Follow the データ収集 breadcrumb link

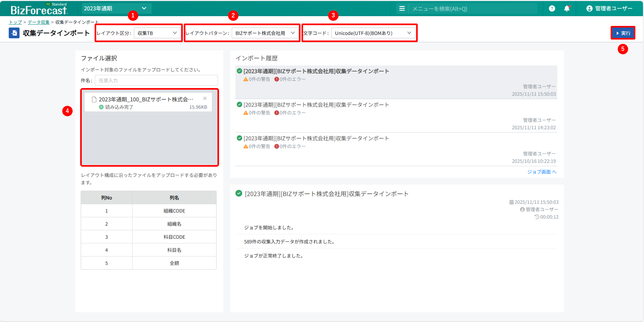pos(38,22)
